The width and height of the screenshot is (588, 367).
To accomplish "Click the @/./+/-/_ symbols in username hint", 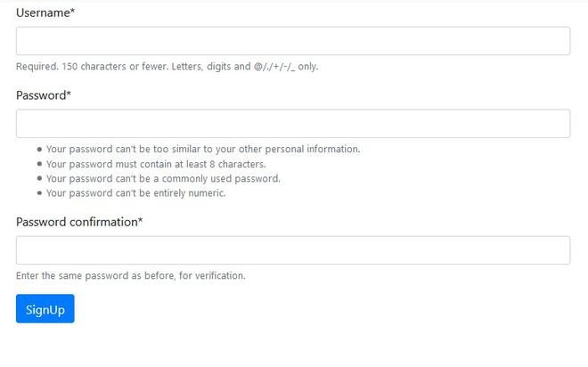I will point(274,67).
